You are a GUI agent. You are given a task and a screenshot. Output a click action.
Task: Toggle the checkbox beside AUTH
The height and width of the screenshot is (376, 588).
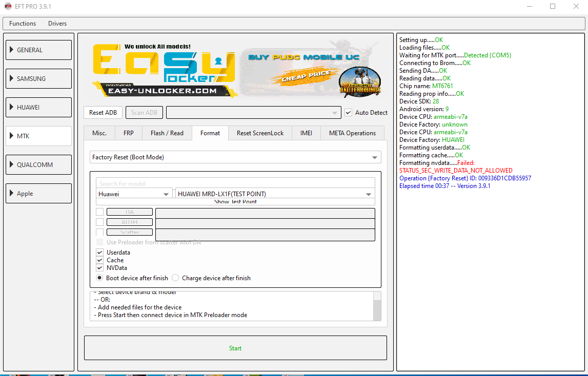click(x=100, y=222)
